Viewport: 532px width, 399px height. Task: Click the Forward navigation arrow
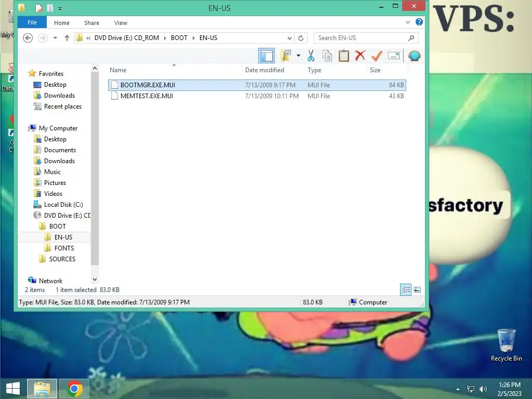(43, 38)
